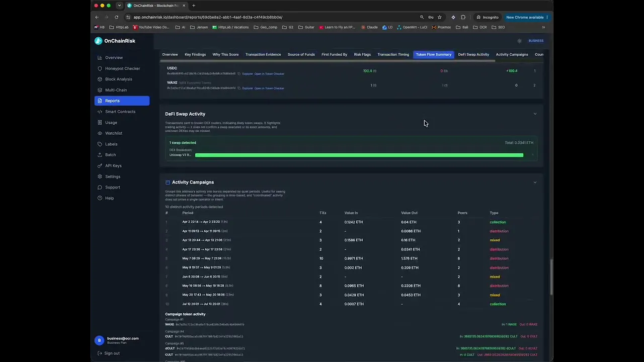Click WAXE Open in Token Checker link
Image resolution: width=644 pixels, height=362 pixels.
(269, 88)
